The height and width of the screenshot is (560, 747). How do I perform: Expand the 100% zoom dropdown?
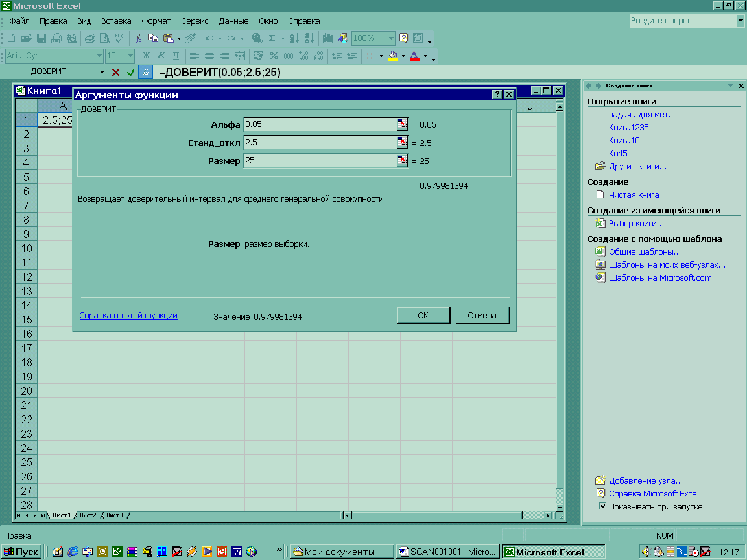pyautogui.click(x=390, y=38)
